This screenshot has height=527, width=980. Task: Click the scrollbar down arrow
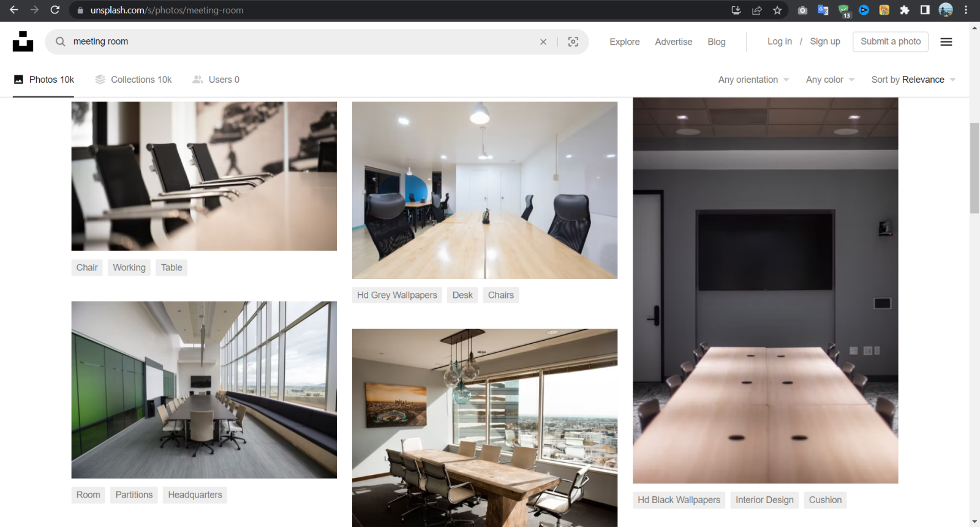click(974, 522)
